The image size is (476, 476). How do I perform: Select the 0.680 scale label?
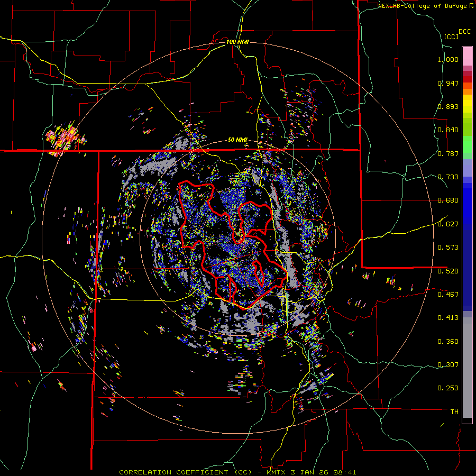pyautogui.click(x=448, y=200)
